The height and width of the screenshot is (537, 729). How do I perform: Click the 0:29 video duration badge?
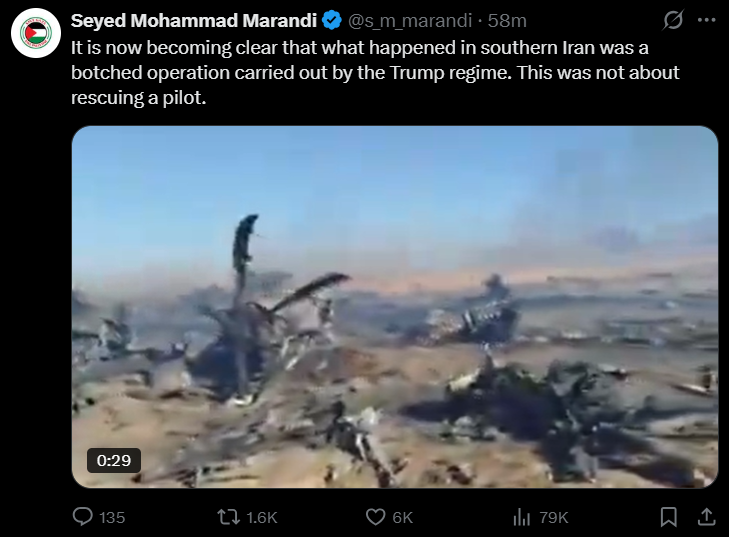(114, 460)
